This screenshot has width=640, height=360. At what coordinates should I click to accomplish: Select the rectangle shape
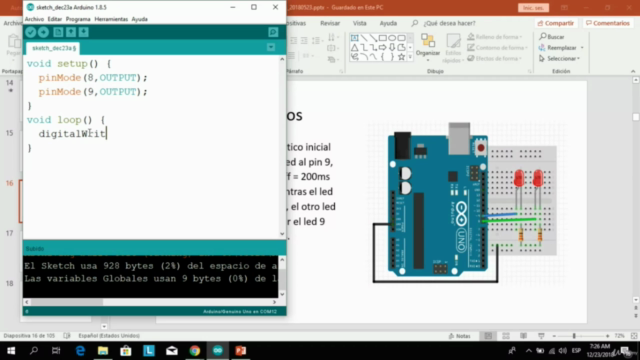click(x=383, y=38)
